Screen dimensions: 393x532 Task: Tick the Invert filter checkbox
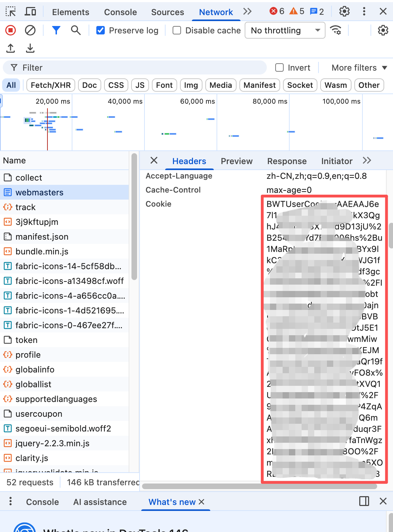(279, 67)
